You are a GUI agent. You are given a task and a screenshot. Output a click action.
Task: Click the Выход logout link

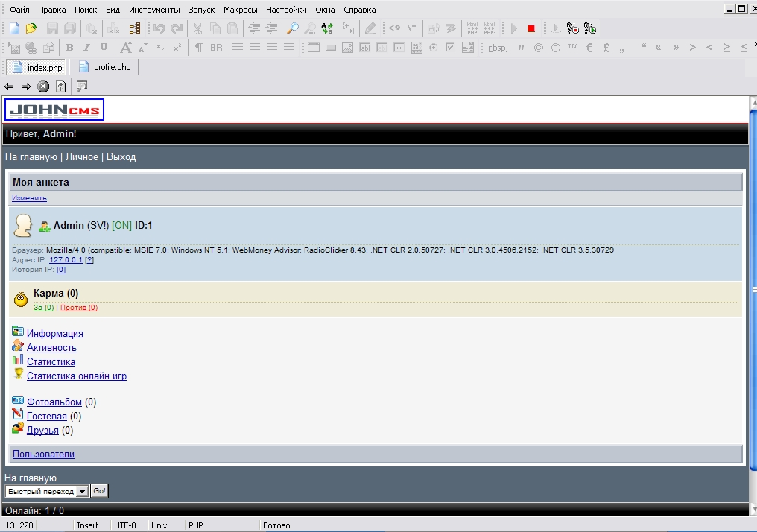click(x=121, y=157)
